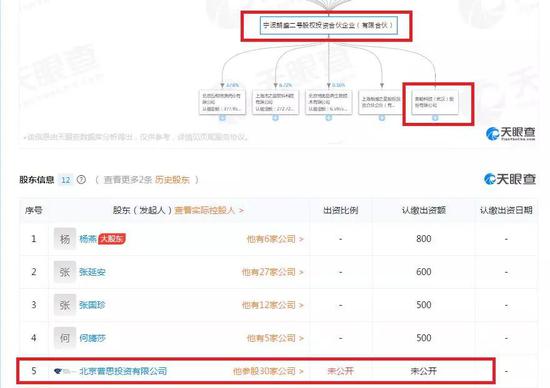Open the 历史股东 link
The width and height of the screenshot is (550, 388).
(x=172, y=180)
